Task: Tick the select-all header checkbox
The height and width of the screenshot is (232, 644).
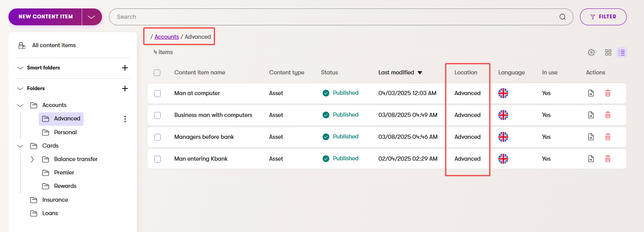Action: (157, 72)
